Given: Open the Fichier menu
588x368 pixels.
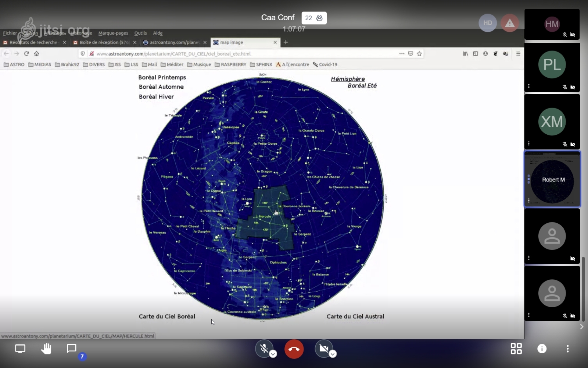Looking at the screenshot, I should click(x=10, y=33).
